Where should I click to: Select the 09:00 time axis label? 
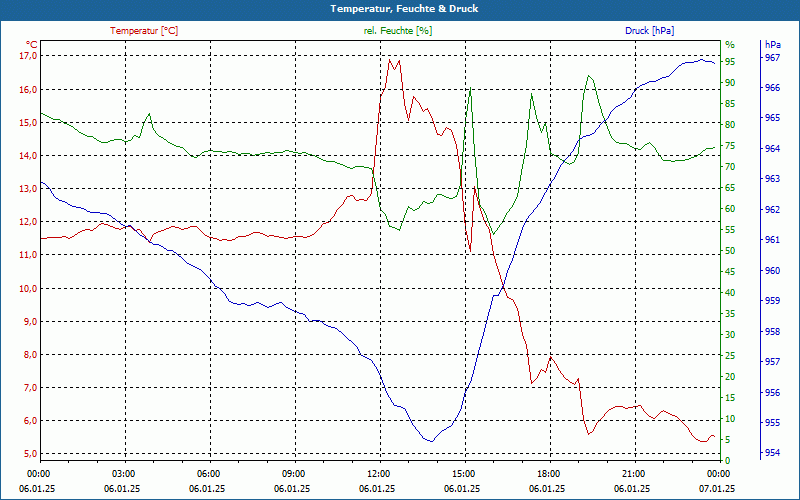293,473
